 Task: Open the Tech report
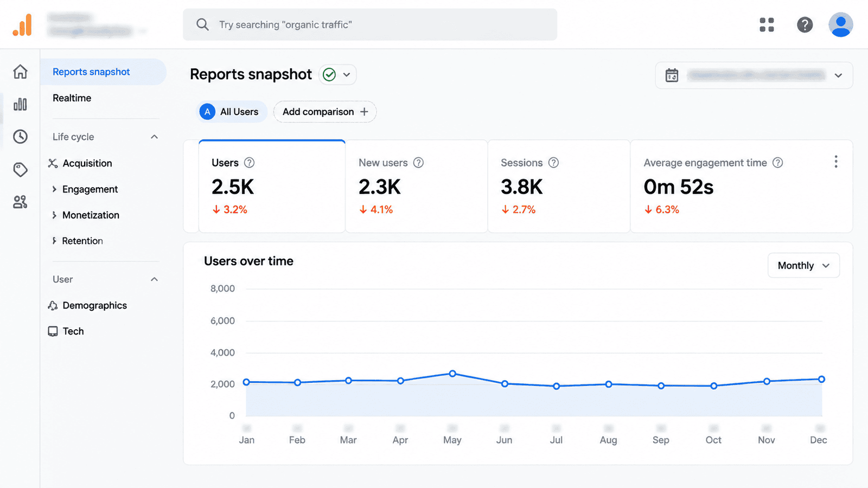(x=73, y=331)
